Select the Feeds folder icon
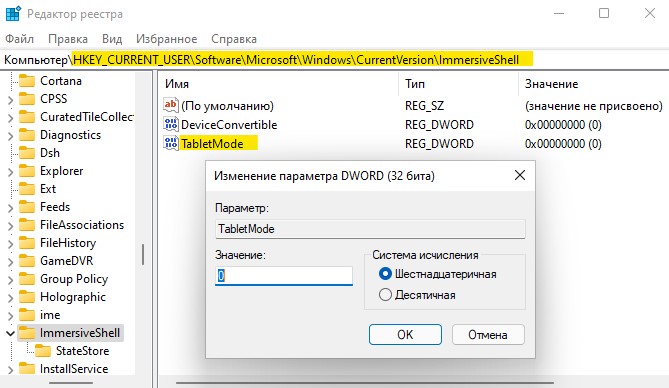 [27, 207]
